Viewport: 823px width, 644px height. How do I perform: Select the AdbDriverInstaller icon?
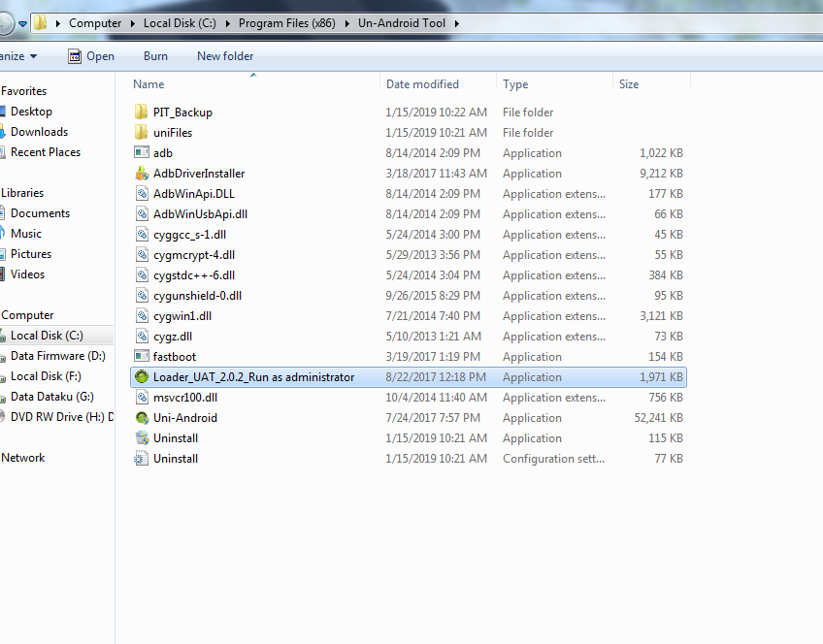coord(141,173)
